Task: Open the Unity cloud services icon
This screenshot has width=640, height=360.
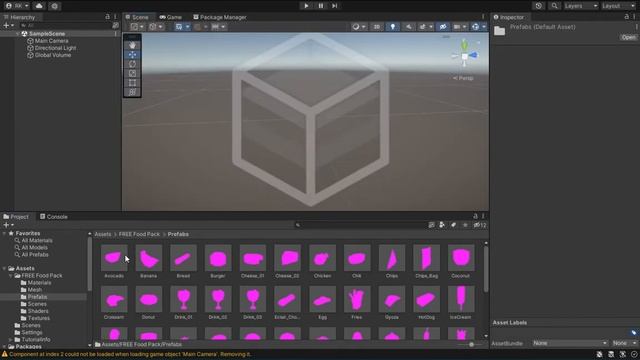Action: pos(39,6)
